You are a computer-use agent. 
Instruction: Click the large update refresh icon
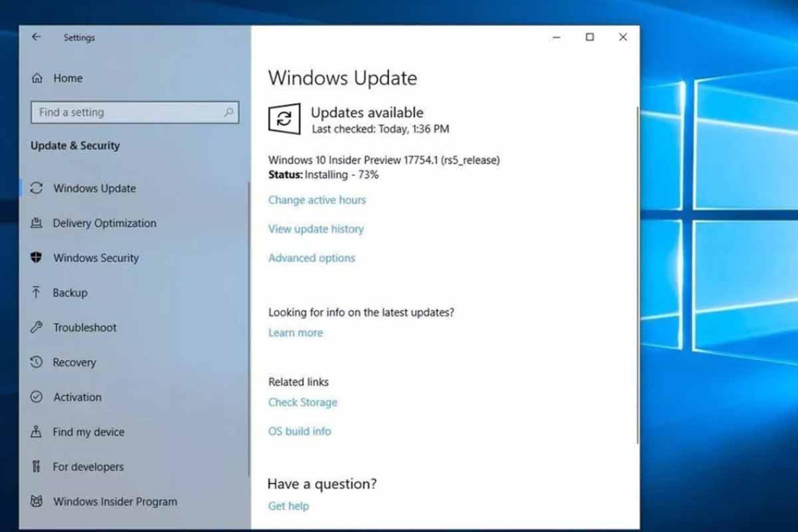(284, 119)
